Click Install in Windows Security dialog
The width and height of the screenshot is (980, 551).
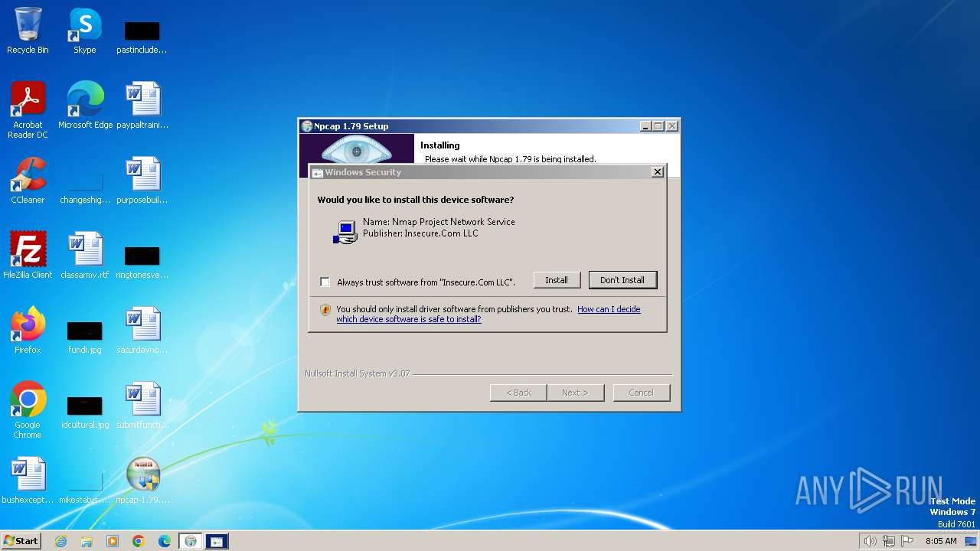pyautogui.click(x=557, y=280)
